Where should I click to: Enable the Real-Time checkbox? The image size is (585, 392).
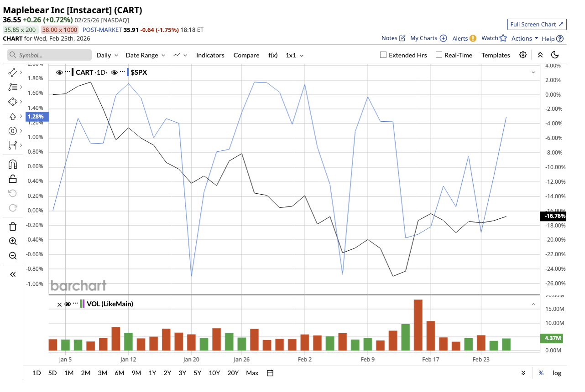(439, 55)
